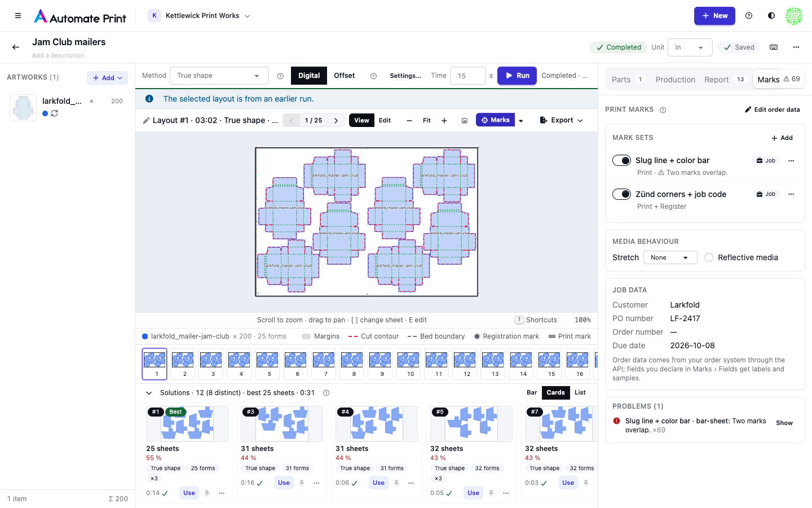Toggle the dark/light theme icon
This screenshot has height=508, width=812.
click(771, 16)
